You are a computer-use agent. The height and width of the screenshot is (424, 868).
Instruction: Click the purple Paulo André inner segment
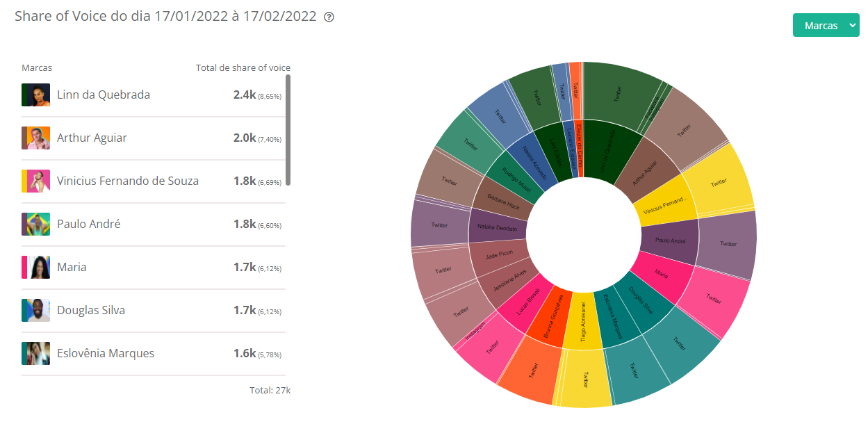pos(669,241)
